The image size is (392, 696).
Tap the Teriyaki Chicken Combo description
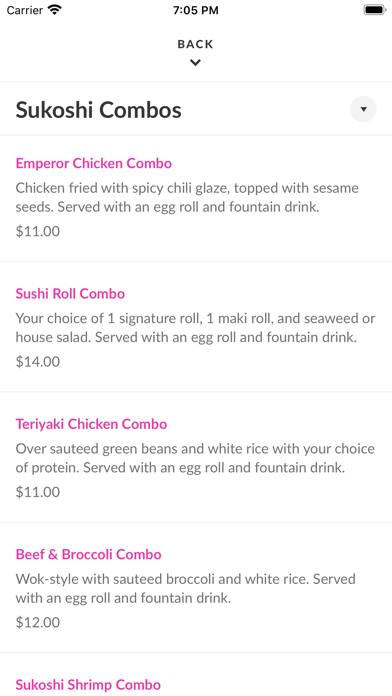click(x=195, y=459)
